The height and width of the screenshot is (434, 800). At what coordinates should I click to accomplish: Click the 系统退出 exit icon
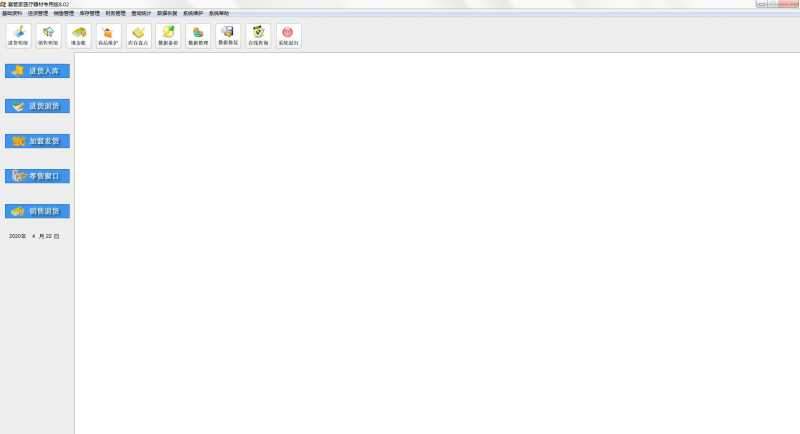(288, 36)
